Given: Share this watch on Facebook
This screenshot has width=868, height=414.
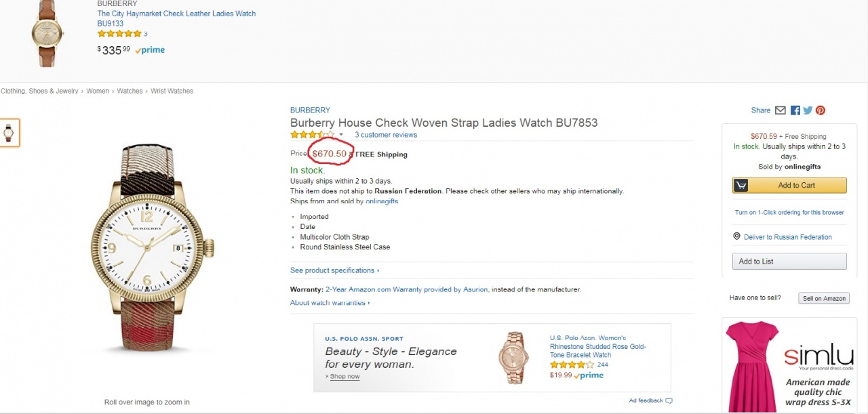Looking at the screenshot, I should [x=795, y=110].
